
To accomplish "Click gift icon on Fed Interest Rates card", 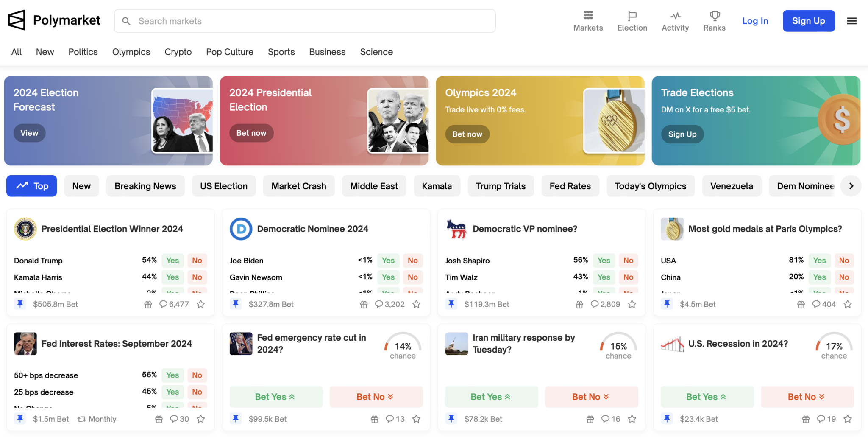I will click(x=159, y=419).
